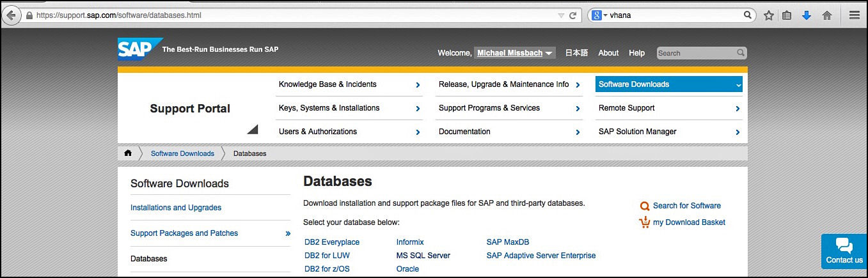Open Knowledge Base & Incidents menu
The image size is (868, 278).
(x=349, y=84)
